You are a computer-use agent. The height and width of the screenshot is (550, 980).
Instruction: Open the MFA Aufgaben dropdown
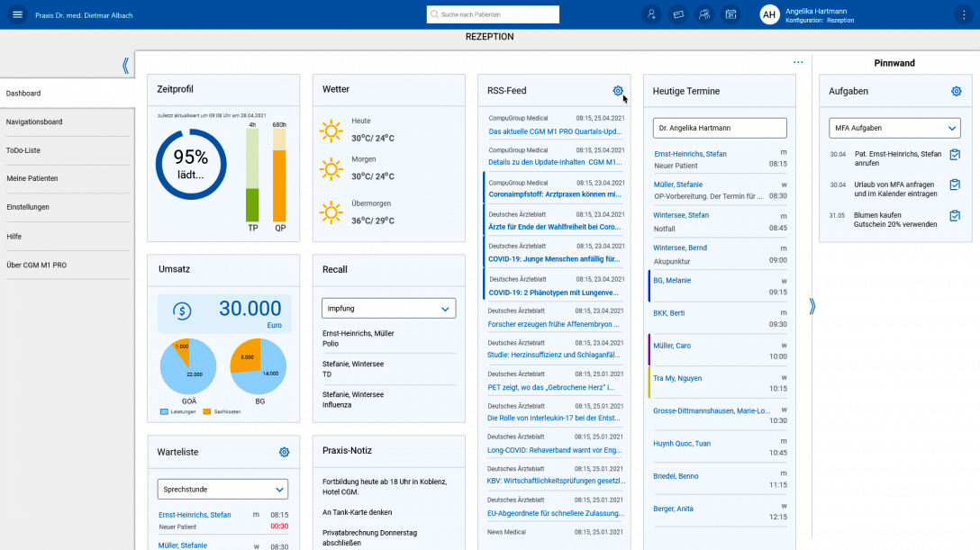click(894, 128)
